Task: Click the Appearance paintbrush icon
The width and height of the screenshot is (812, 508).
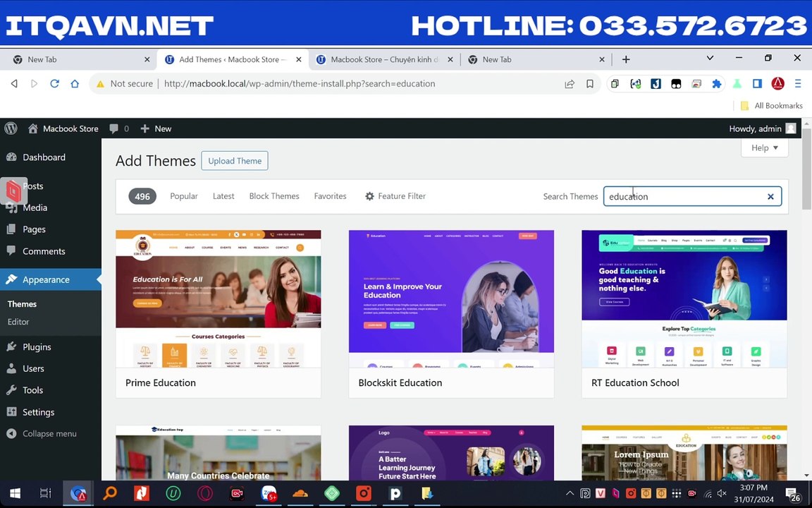Action: [x=11, y=279]
